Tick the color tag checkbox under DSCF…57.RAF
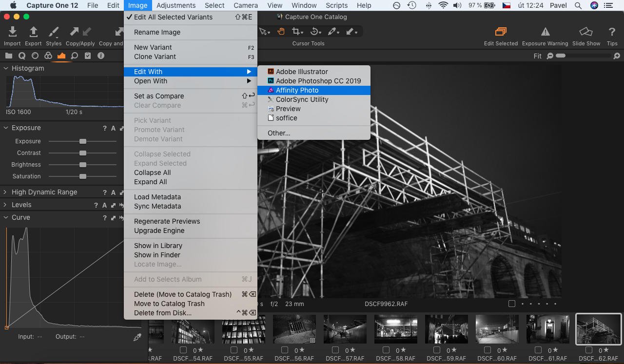Image resolution: width=624 pixels, height=364 pixels. point(335,350)
